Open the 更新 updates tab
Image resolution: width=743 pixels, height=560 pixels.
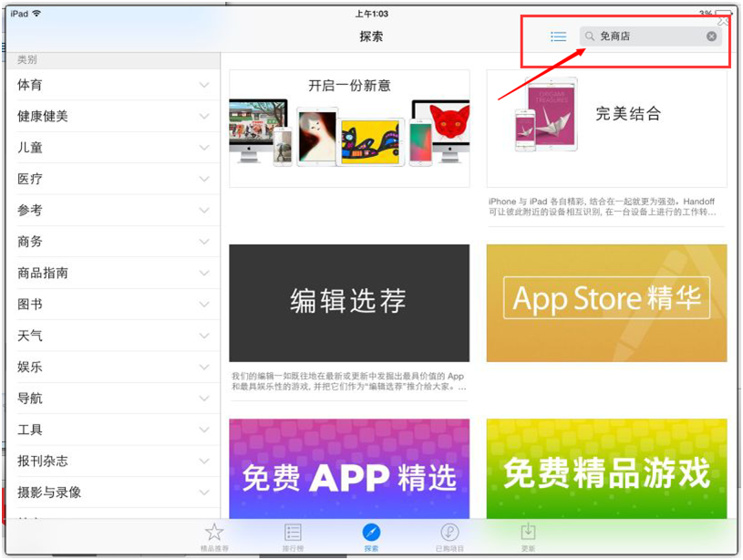[x=528, y=537]
